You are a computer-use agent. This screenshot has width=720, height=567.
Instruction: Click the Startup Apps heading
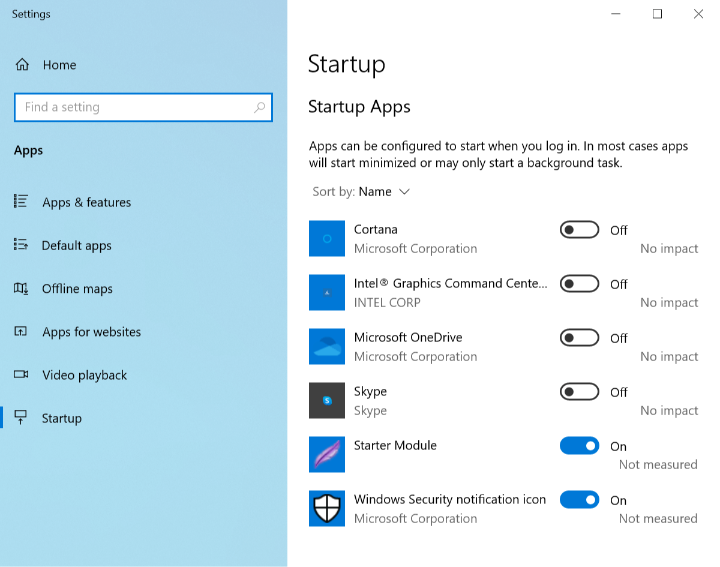click(359, 107)
